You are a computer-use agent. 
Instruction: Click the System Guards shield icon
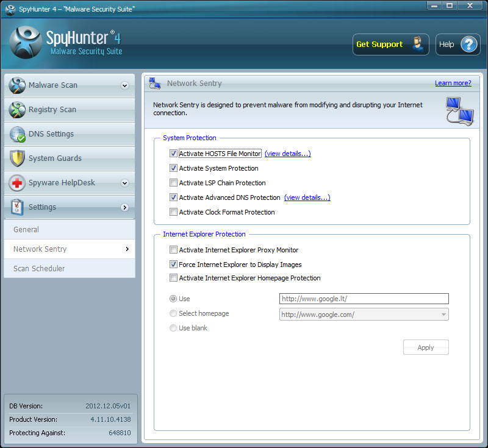(x=17, y=158)
